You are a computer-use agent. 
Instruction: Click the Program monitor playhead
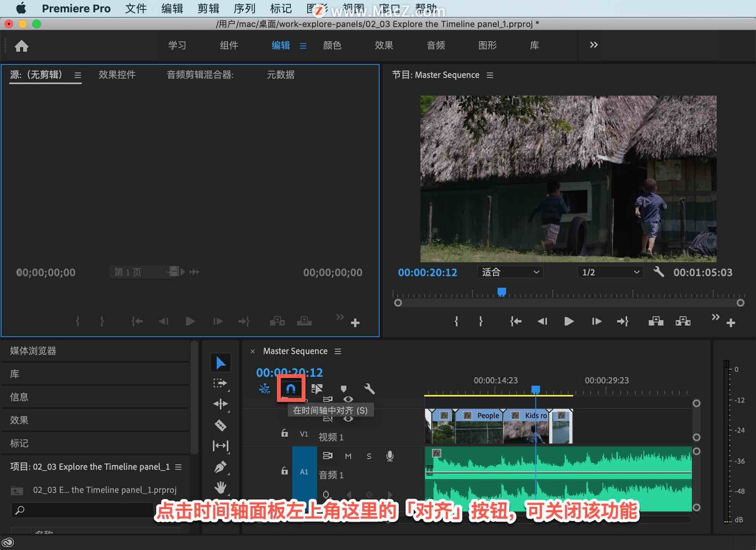point(501,292)
